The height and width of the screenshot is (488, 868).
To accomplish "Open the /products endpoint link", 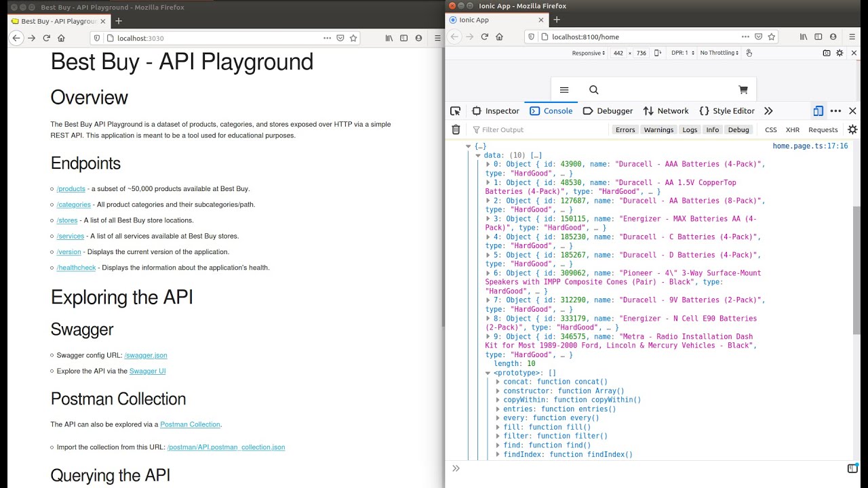I will click(71, 188).
